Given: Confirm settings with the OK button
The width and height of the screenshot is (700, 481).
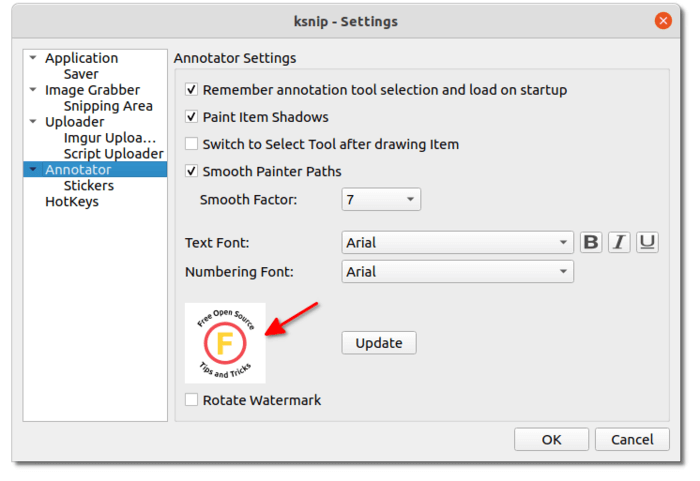Looking at the screenshot, I should point(551,439).
